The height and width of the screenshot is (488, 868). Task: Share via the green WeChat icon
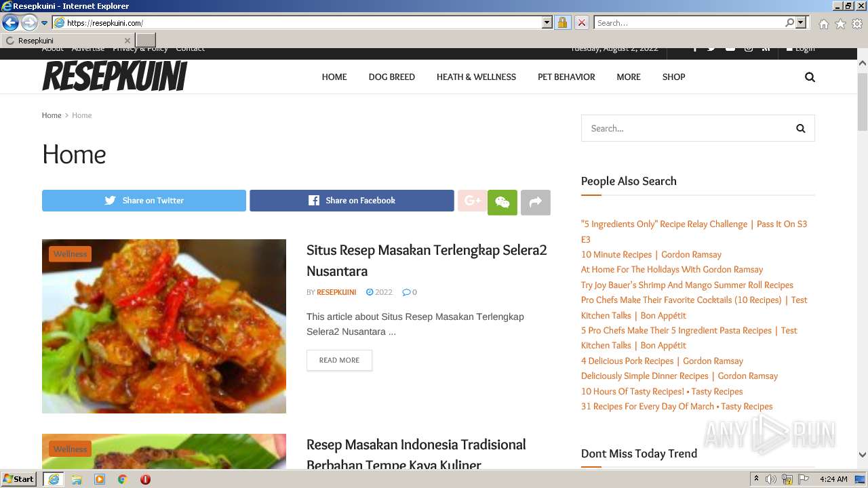pyautogui.click(x=502, y=202)
